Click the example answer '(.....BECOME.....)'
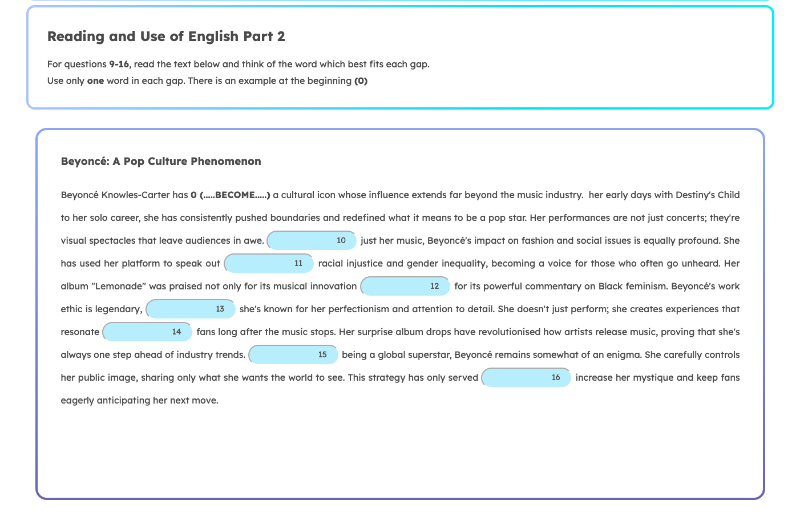 (x=235, y=195)
